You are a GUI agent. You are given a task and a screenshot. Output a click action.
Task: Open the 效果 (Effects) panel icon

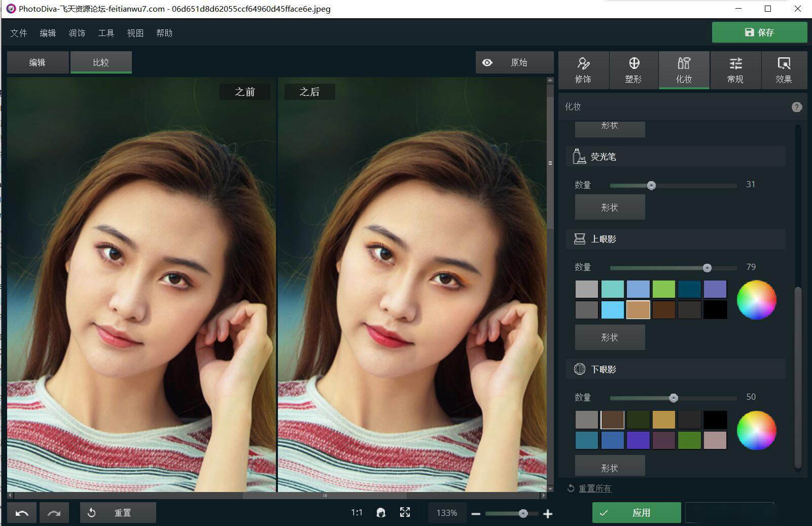tap(784, 70)
